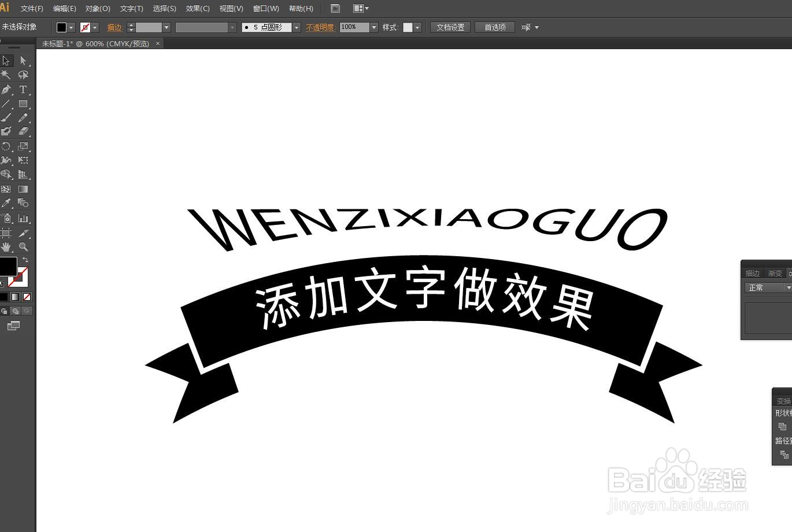Select the Blob Brush tool
792x532 pixels.
[x=6, y=131]
